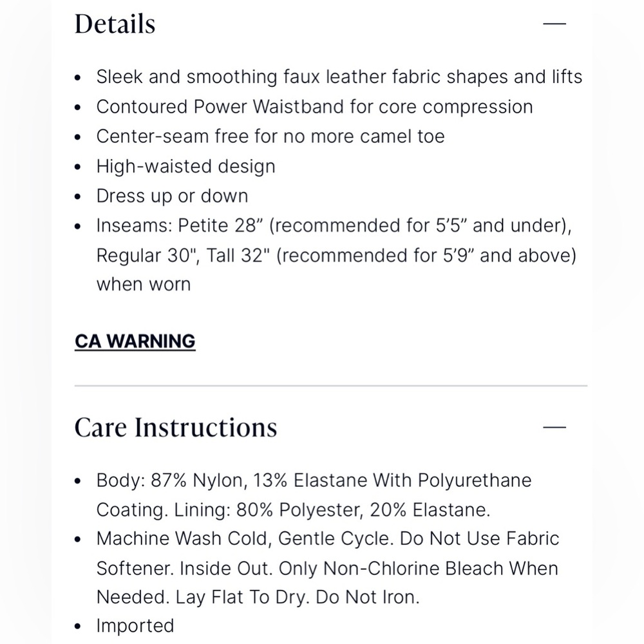Image resolution: width=644 pixels, height=644 pixels.
Task: Select the Lay Flat To Dry line
Action: pos(258,597)
